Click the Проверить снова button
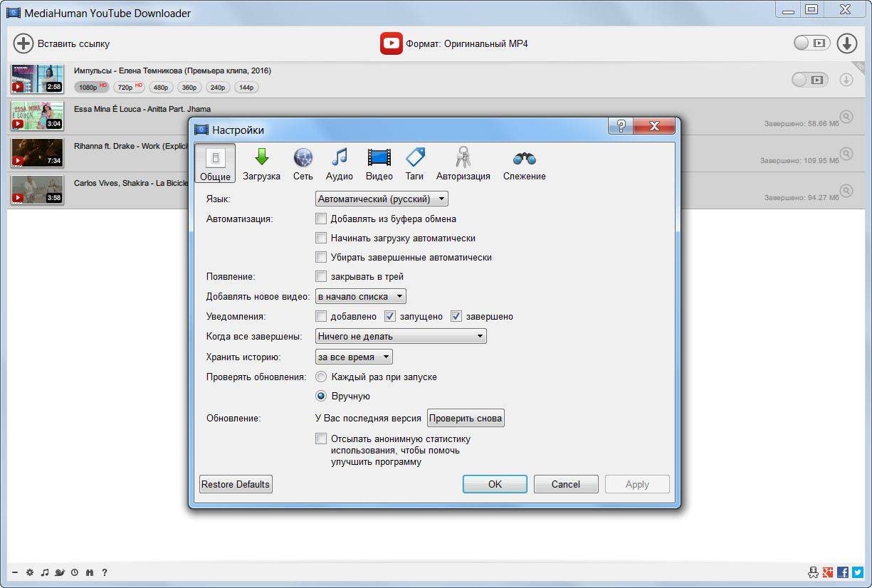872x588 pixels. pyautogui.click(x=466, y=418)
